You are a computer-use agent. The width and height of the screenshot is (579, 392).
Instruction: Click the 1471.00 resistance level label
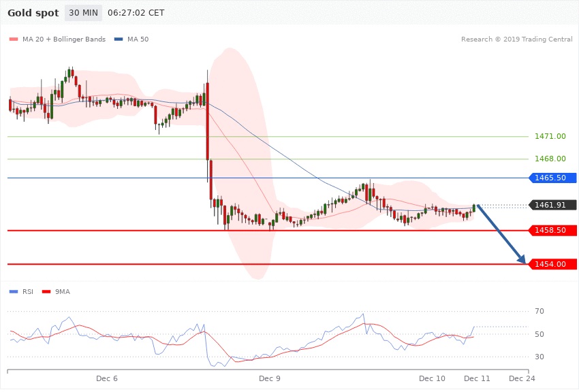coord(550,137)
